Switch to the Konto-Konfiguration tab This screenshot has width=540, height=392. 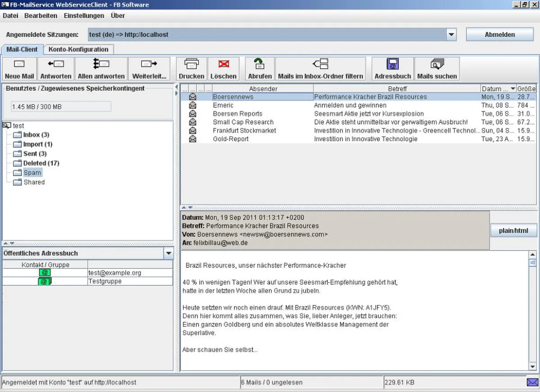coord(79,49)
